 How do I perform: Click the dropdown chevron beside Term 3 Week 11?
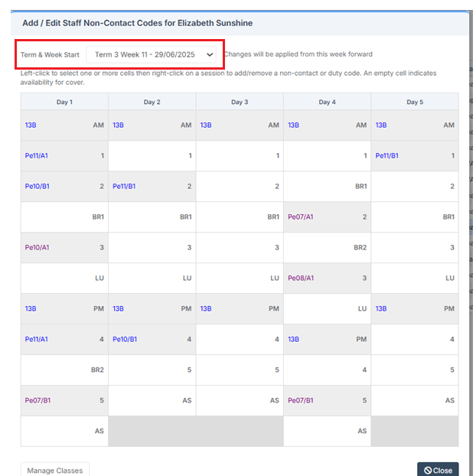210,54
